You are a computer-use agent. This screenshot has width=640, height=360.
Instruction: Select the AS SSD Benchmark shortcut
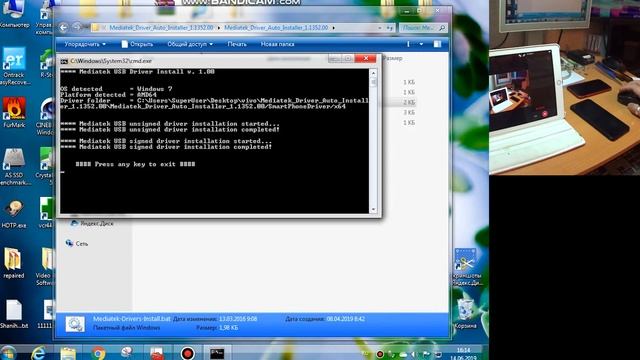14,167
